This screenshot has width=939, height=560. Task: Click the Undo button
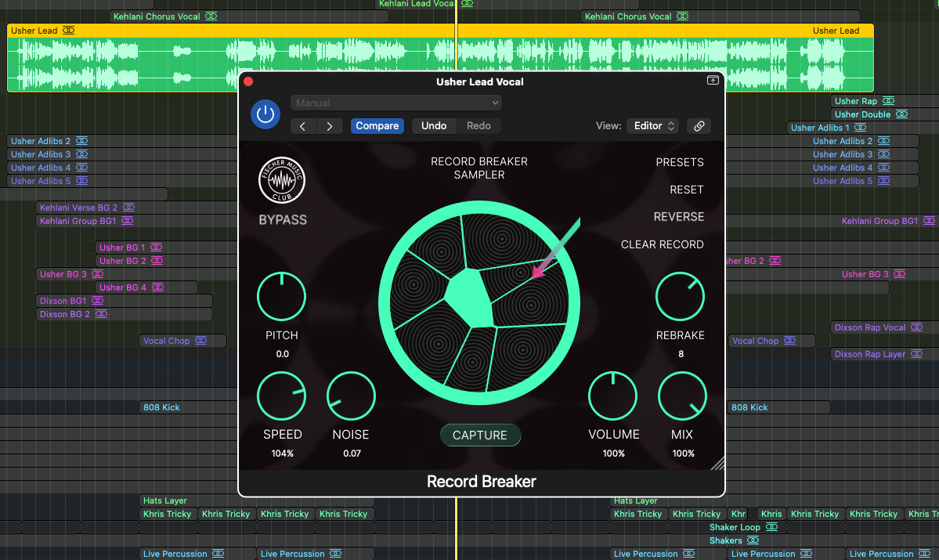[434, 126]
